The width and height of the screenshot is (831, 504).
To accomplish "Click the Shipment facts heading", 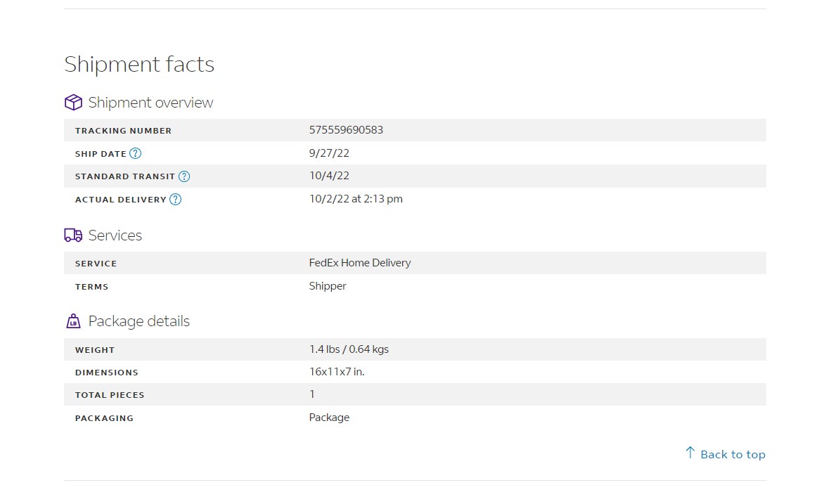I will tap(139, 65).
